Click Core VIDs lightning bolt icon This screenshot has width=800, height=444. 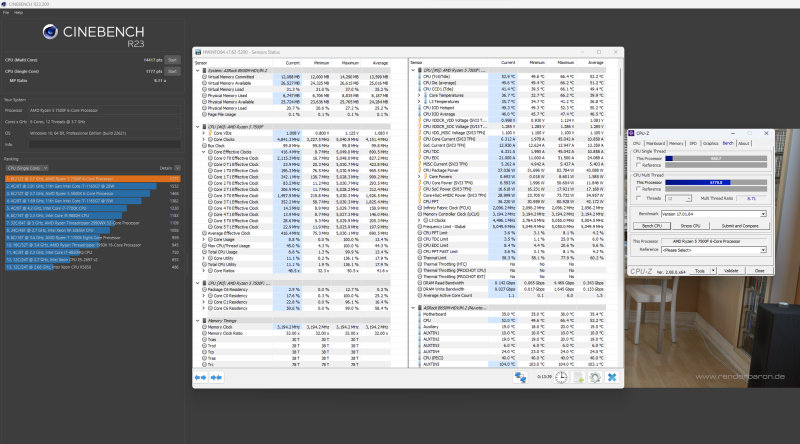pyautogui.click(x=210, y=133)
